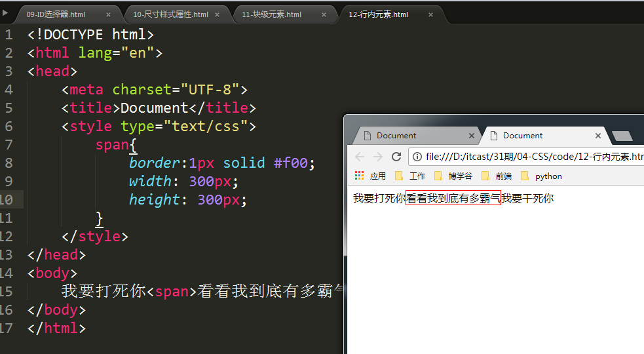The width and height of the screenshot is (644, 354).
Task: Open the 博学谷 bookmark folder
Action: click(453, 176)
